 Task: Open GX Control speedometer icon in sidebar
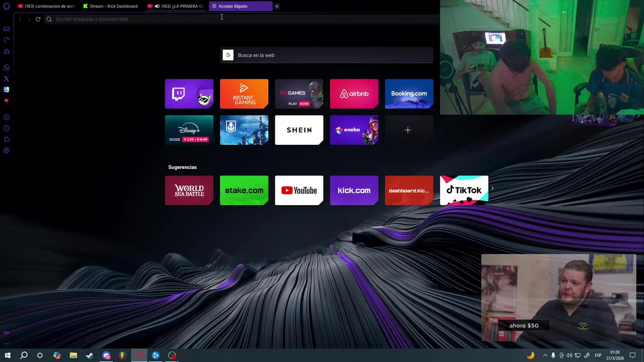(7, 40)
